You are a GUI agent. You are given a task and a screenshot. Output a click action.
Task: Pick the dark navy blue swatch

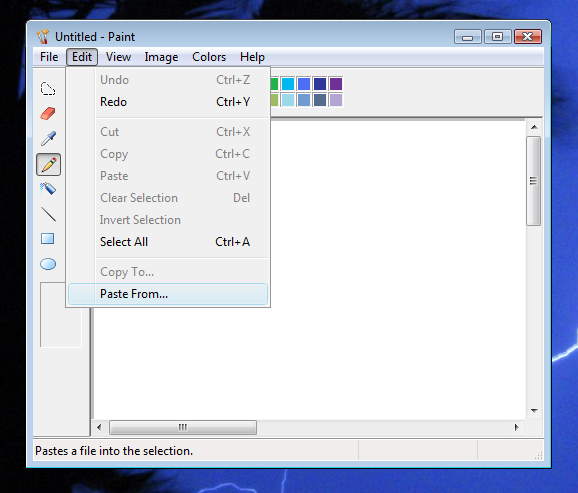(320, 84)
